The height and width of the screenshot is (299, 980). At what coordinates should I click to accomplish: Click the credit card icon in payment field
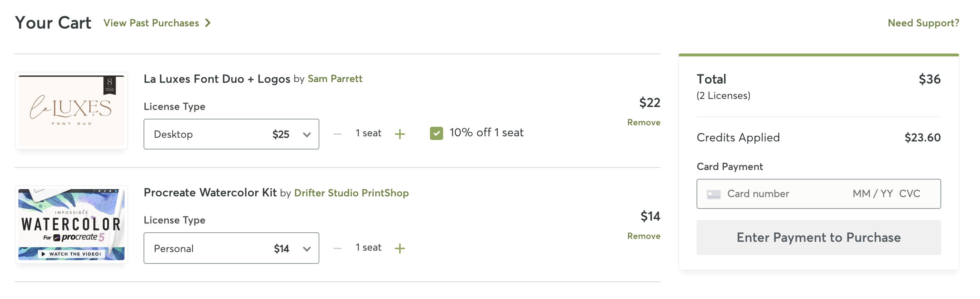(713, 195)
